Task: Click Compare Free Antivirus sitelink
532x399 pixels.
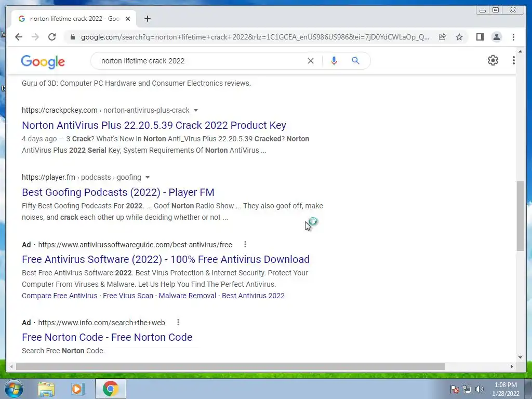Action: coord(59,296)
